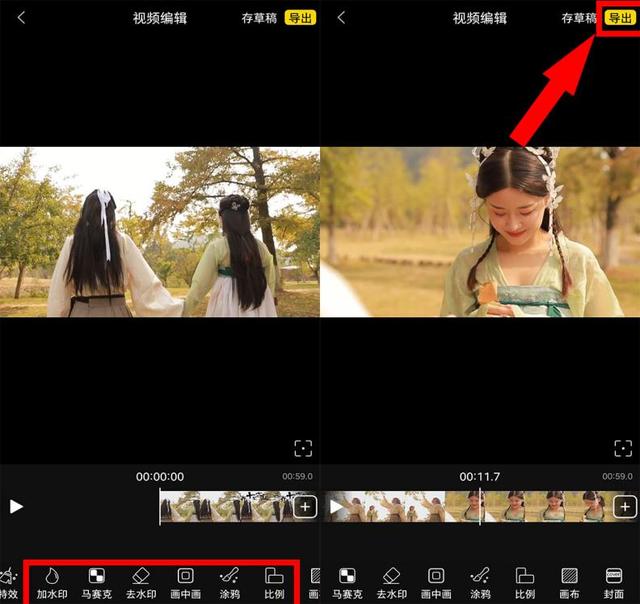Click the yellow 导出 export button on right screen
Screen dimensions: 640x604
(620, 18)
